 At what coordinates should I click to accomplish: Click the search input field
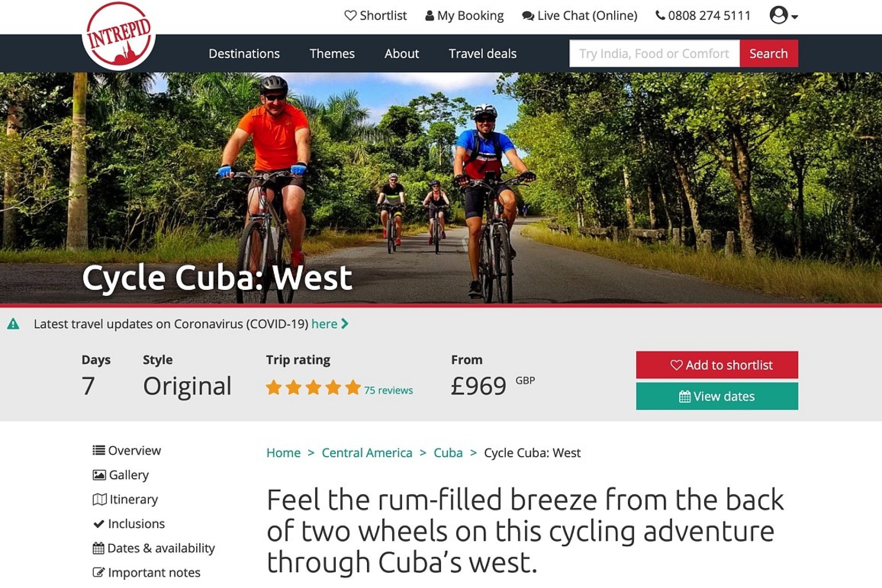click(x=654, y=54)
